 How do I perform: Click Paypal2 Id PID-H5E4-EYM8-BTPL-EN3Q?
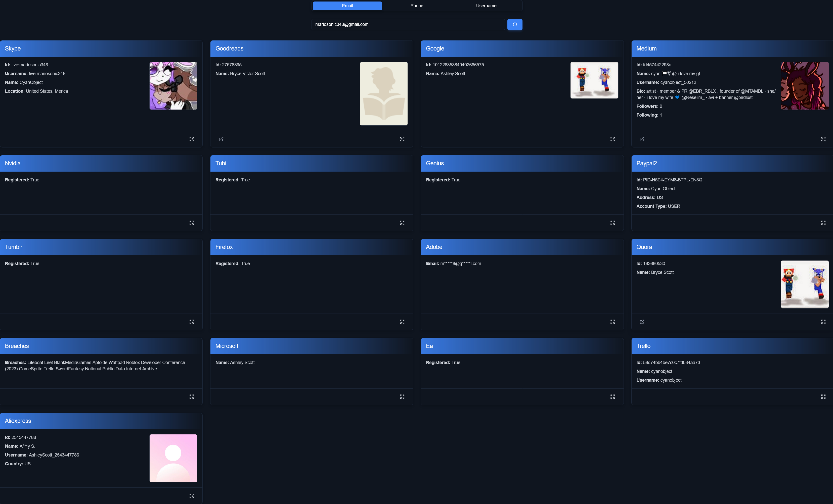click(x=669, y=180)
